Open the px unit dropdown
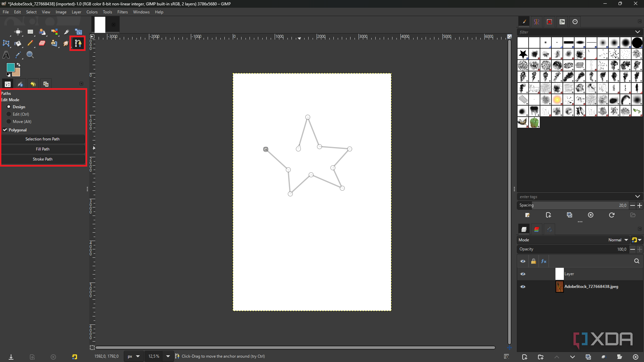This screenshot has height=362, width=644. tap(133, 356)
